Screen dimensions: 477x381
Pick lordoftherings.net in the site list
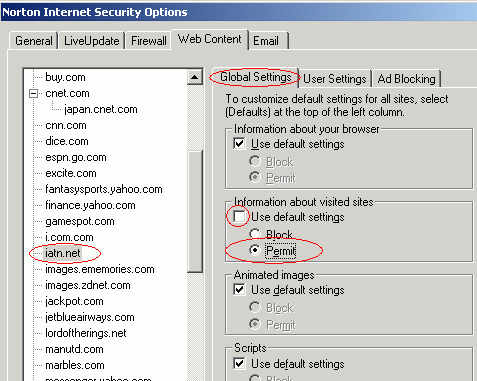click(x=86, y=333)
